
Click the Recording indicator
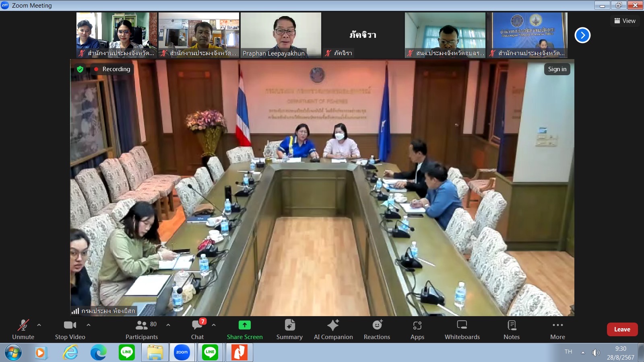tap(112, 69)
